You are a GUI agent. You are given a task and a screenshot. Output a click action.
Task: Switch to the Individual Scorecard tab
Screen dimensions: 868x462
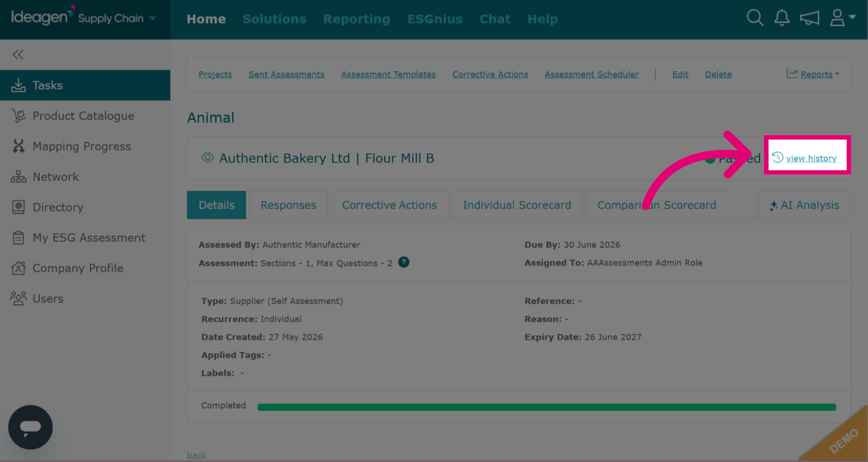point(517,205)
